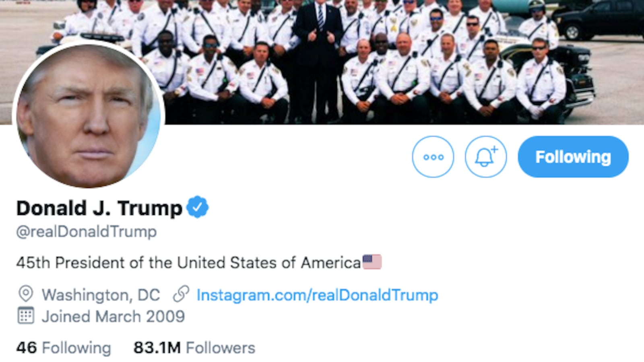This screenshot has width=644, height=362.
Task: Click the location pin icon
Action: click(x=26, y=294)
